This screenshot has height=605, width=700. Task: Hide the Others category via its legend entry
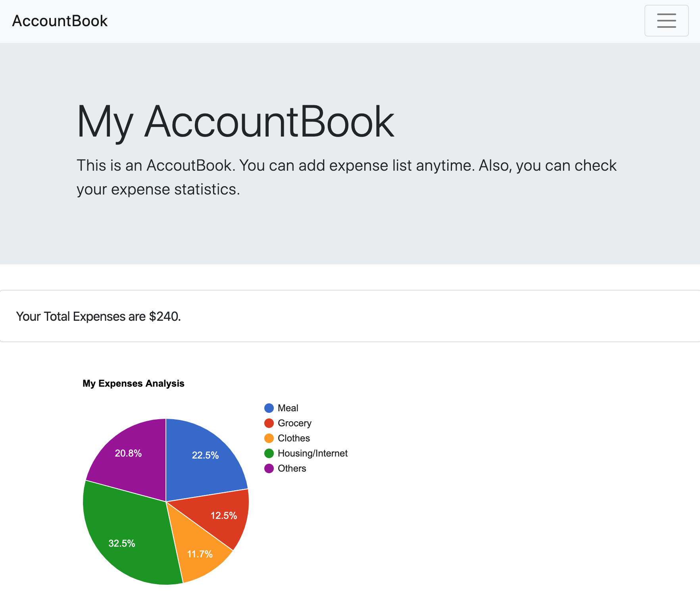[292, 468]
